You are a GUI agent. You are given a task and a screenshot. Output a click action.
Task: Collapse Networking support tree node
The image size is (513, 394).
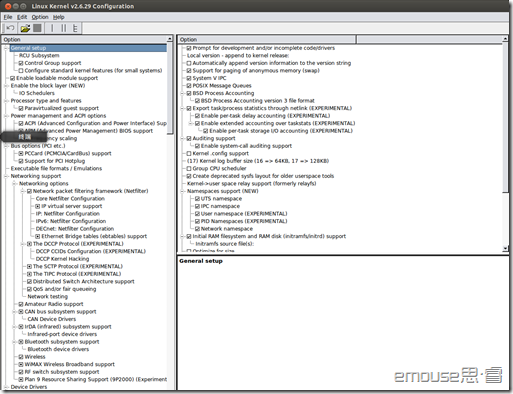6,176
